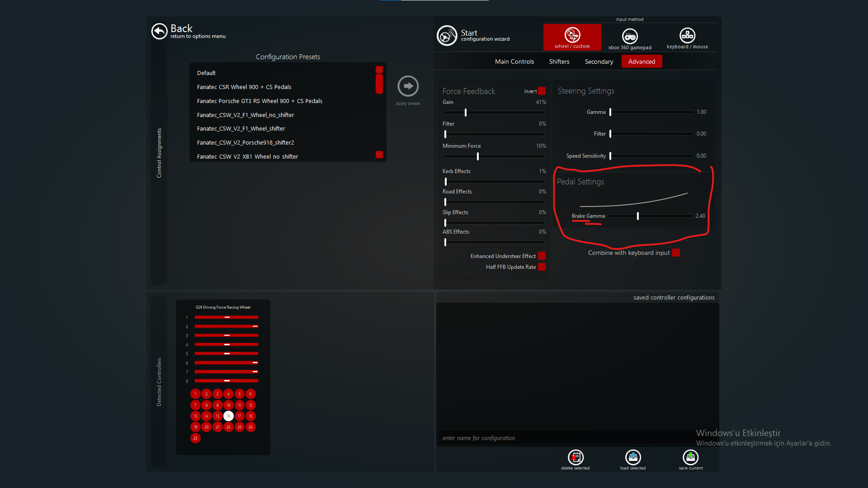Toggle Combine with keyboard input checkbox
Image resolution: width=868 pixels, height=488 pixels.
click(x=676, y=253)
